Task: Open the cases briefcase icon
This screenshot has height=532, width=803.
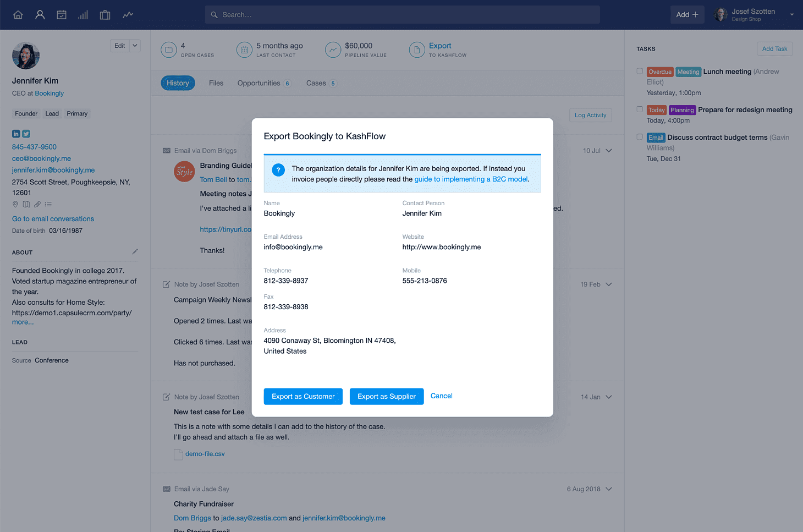Action: [105, 15]
